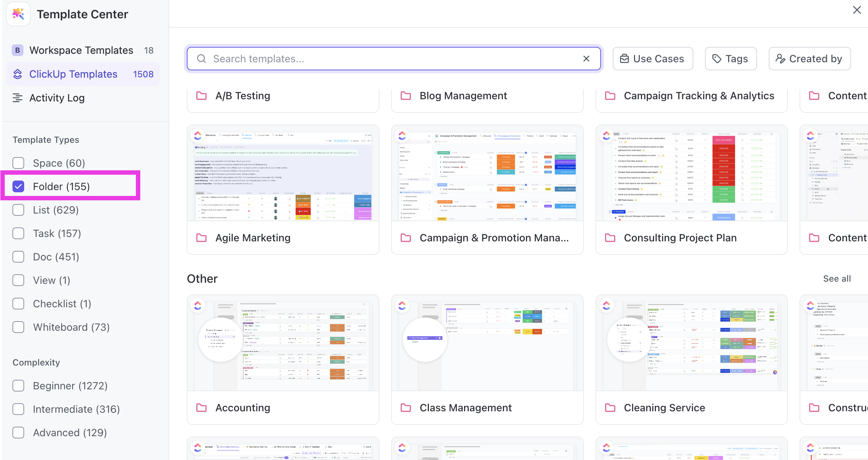Click the ClickUp Templates stack icon
Screen dimensions: 868x460
pos(18,74)
